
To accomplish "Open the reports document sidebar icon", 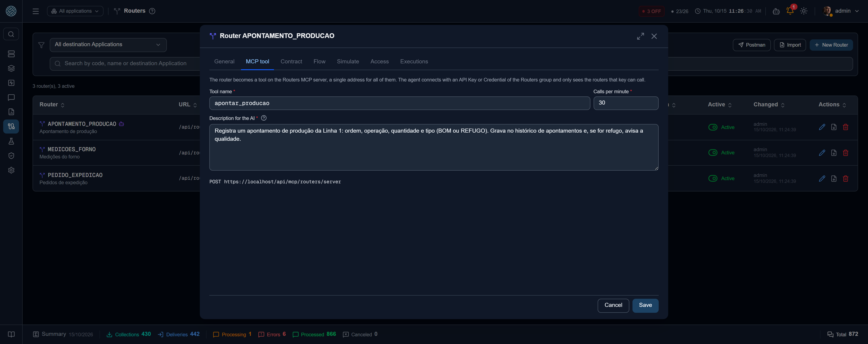I will tap(11, 112).
